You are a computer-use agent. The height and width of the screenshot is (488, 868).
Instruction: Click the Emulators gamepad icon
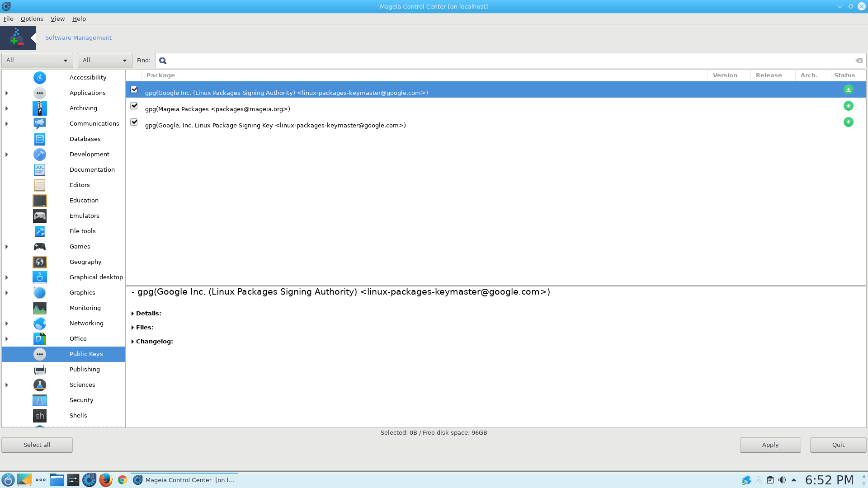coord(40,216)
